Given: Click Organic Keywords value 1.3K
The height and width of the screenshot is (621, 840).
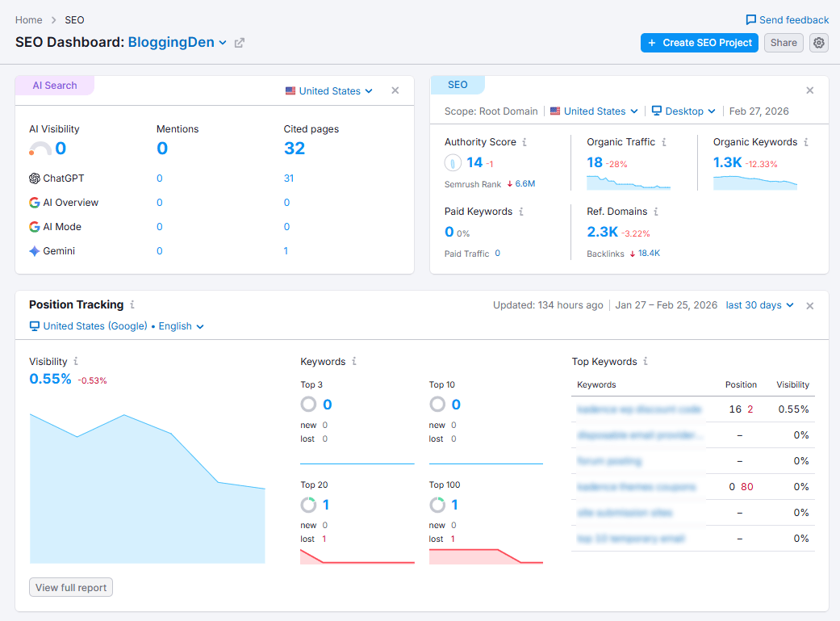Looking at the screenshot, I should (728, 162).
